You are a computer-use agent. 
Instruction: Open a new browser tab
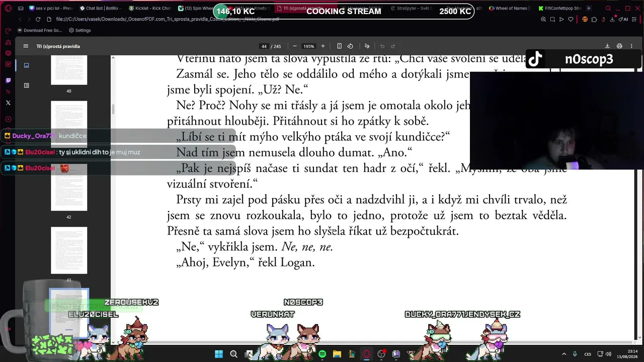[589, 8]
